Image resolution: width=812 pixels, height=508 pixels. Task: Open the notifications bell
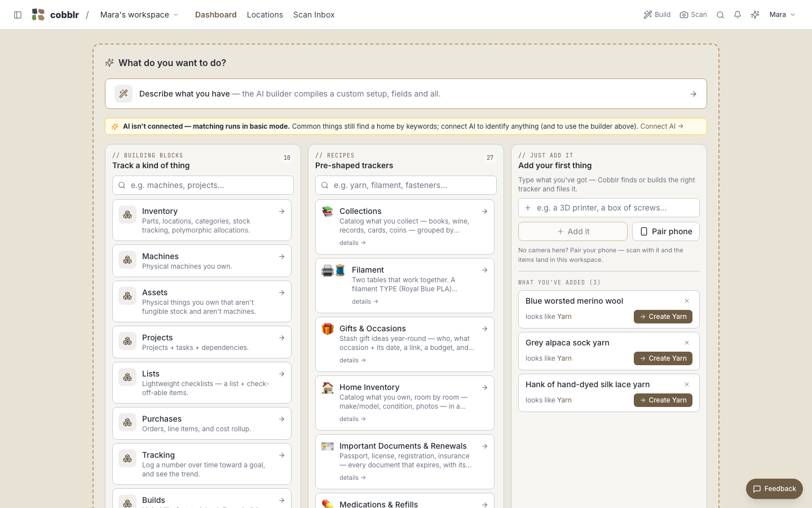click(738, 15)
